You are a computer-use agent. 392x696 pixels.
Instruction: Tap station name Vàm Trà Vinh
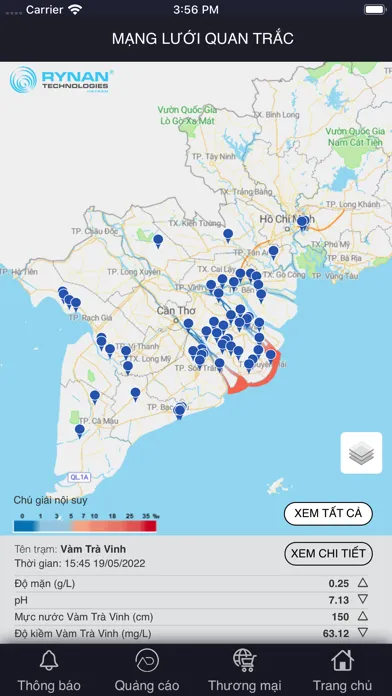pos(93,549)
